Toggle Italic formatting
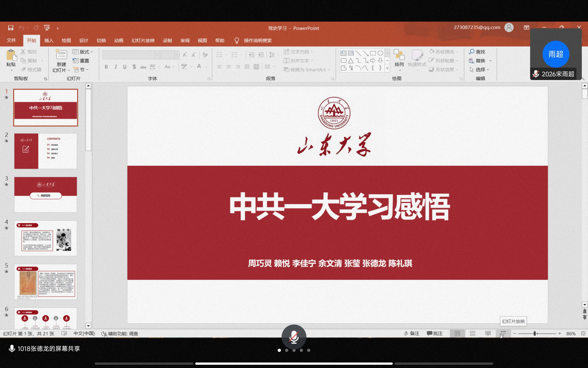 (116, 67)
